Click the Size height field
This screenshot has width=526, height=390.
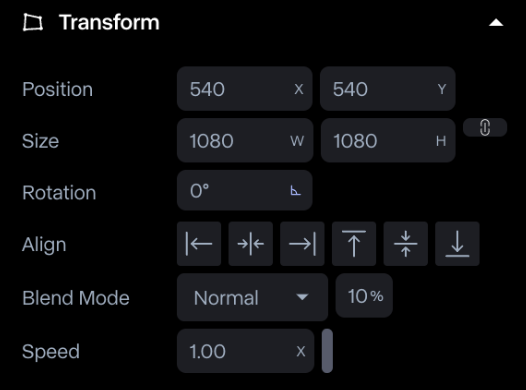click(x=388, y=140)
